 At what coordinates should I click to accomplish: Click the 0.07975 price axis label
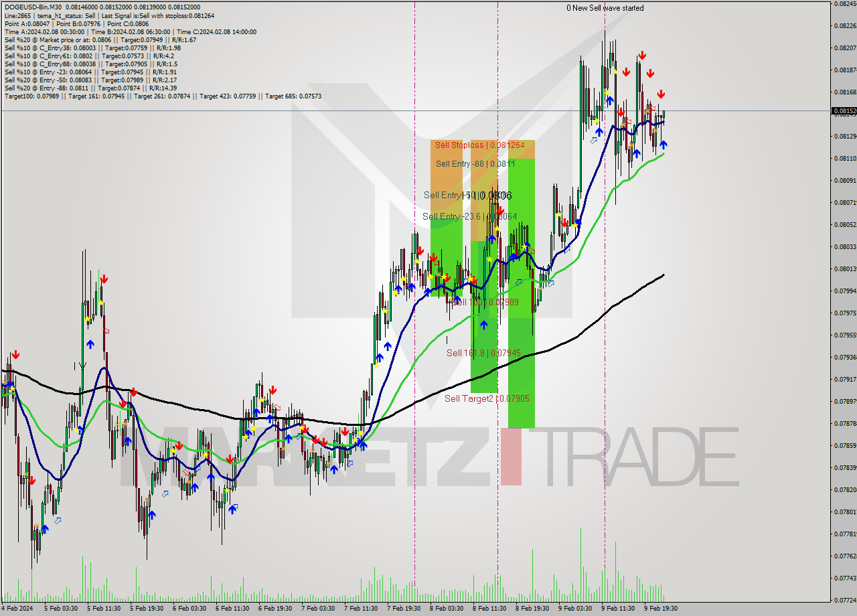tap(845, 313)
